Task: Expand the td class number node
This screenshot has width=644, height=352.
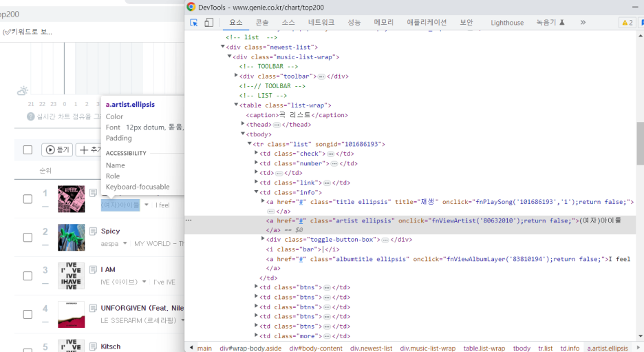Action: (x=256, y=163)
